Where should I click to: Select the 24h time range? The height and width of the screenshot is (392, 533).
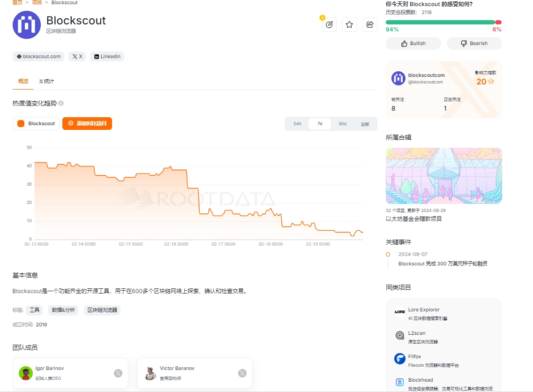297,124
